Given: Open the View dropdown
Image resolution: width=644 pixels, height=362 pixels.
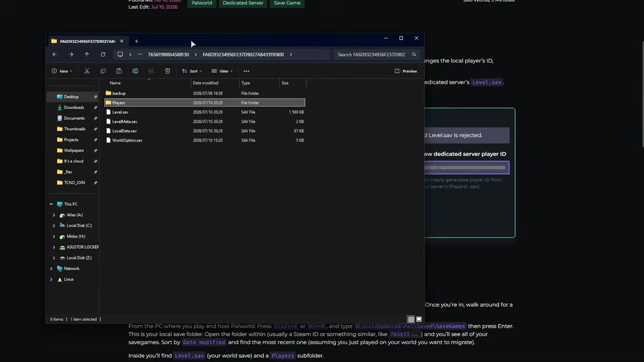Looking at the screenshot, I should tap(222, 71).
